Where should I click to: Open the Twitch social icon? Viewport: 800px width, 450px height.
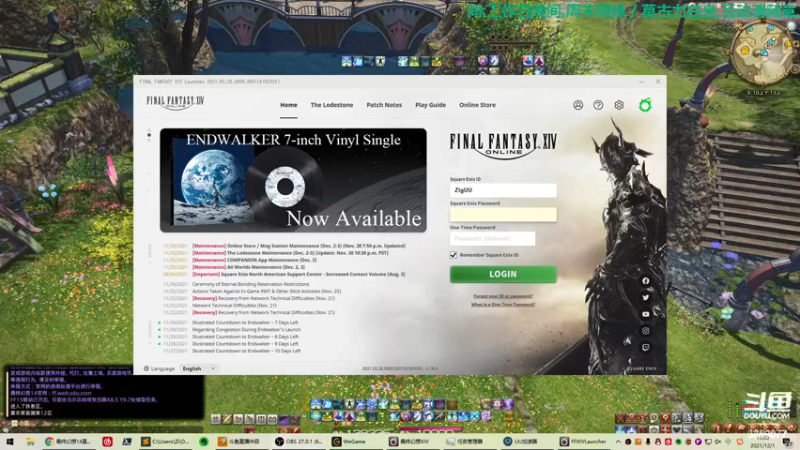[645, 347]
